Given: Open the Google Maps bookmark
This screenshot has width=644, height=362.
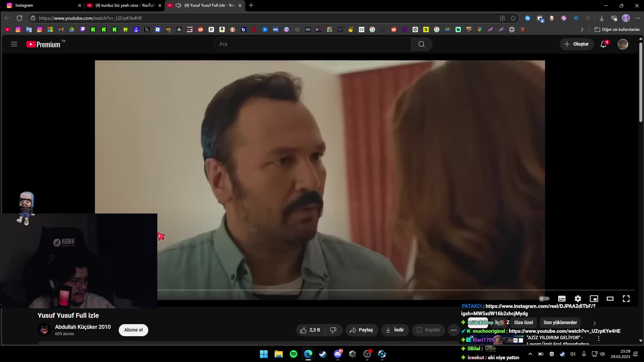Looking at the screenshot, I should pos(480,29).
